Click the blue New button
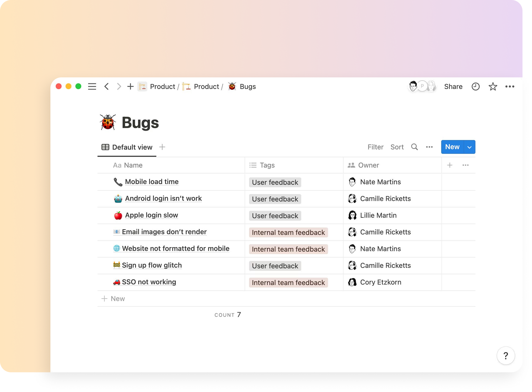The image size is (532, 392). point(452,147)
